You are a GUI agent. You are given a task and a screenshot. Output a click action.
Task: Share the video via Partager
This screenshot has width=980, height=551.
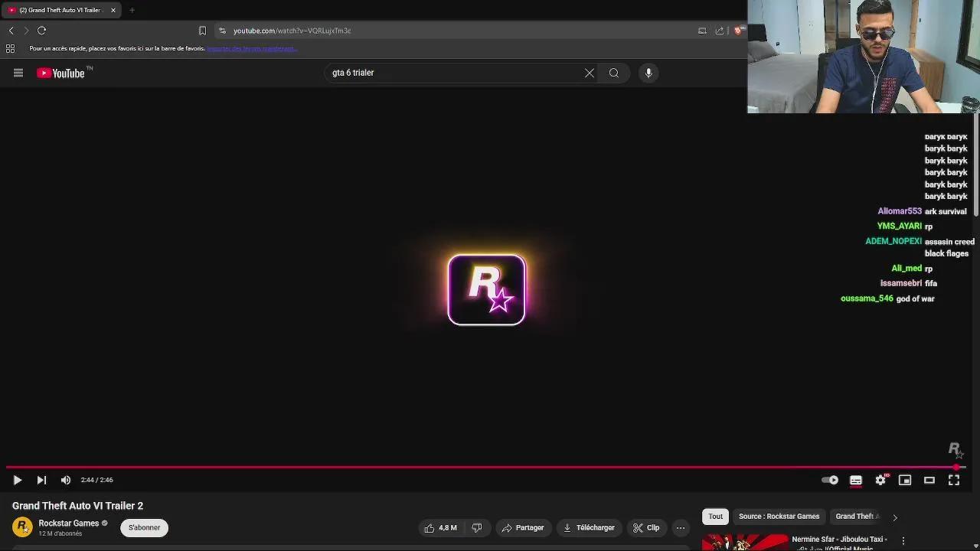coord(523,527)
